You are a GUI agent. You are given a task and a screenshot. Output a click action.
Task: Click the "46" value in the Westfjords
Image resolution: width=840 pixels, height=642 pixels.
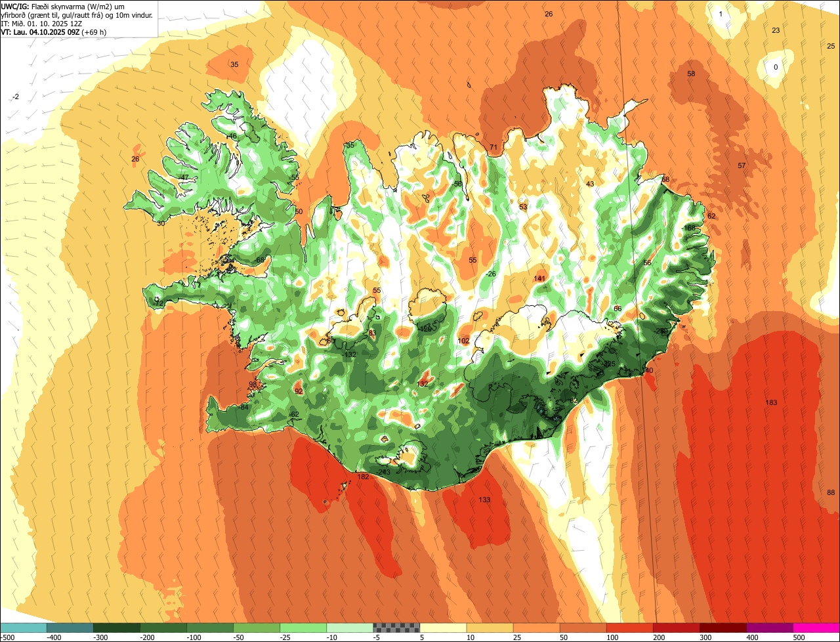point(232,136)
